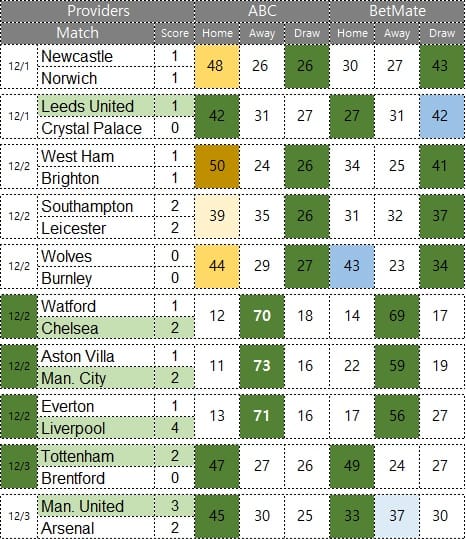Select the Man. United team cell
Viewport: 466px width, 539px height.
96,506
